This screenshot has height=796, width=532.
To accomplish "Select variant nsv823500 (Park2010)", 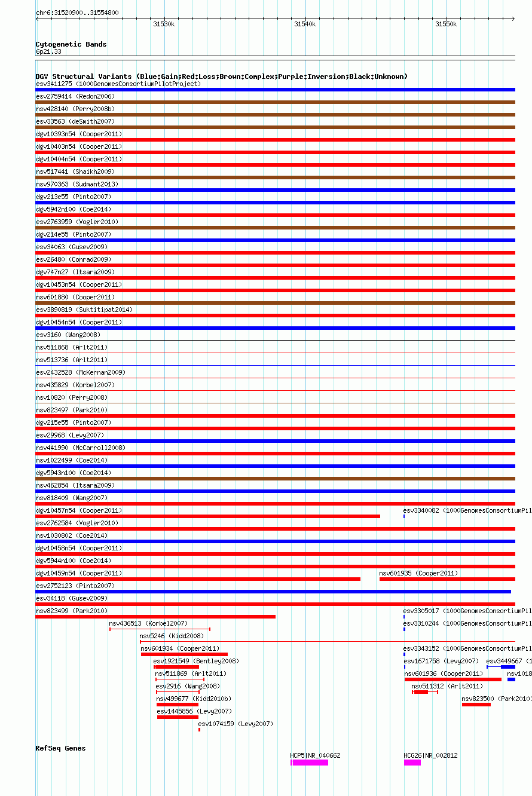I will [497, 699].
